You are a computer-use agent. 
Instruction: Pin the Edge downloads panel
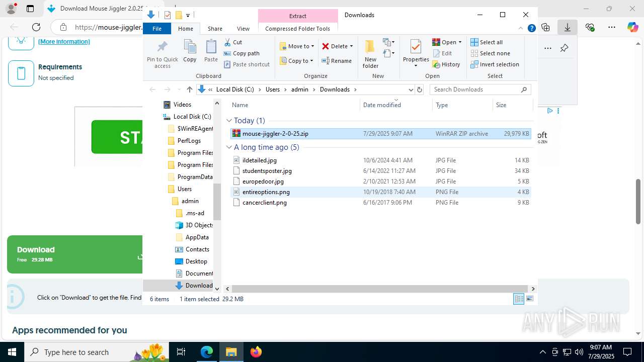pyautogui.click(x=564, y=48)
